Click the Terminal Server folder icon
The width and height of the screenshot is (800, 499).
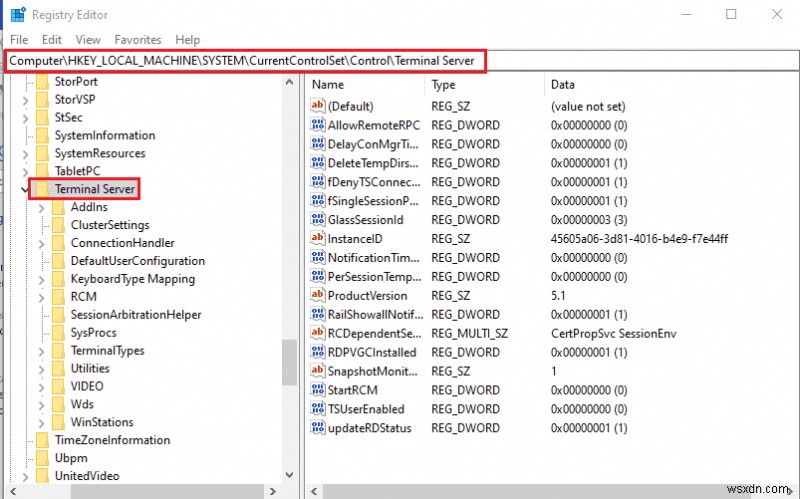pyautogui.click(x=43, y=189)
